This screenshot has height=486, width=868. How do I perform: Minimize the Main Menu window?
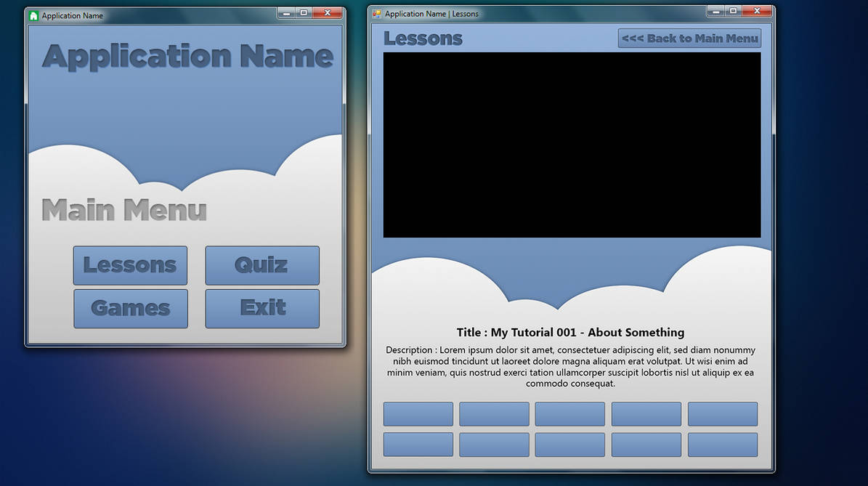click(287, 12)
